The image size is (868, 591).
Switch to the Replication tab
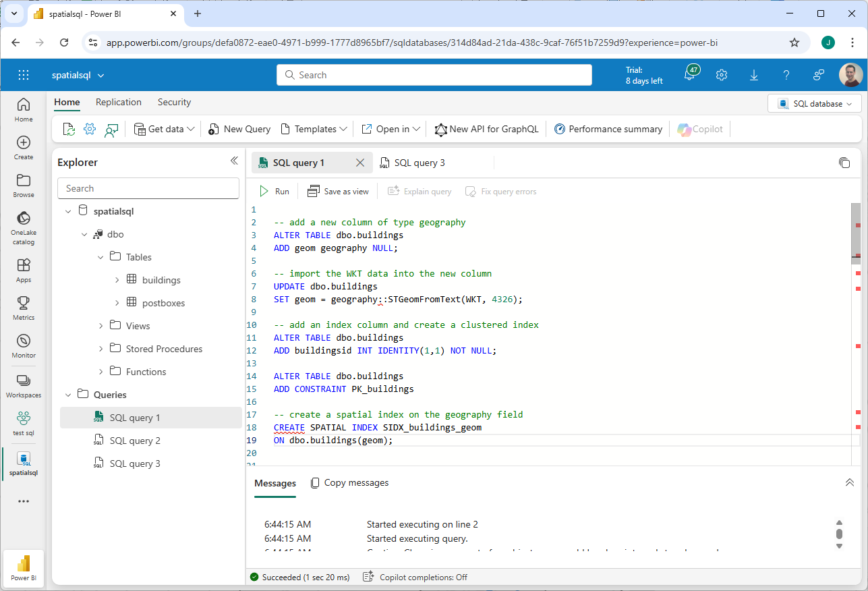point(119,102)
